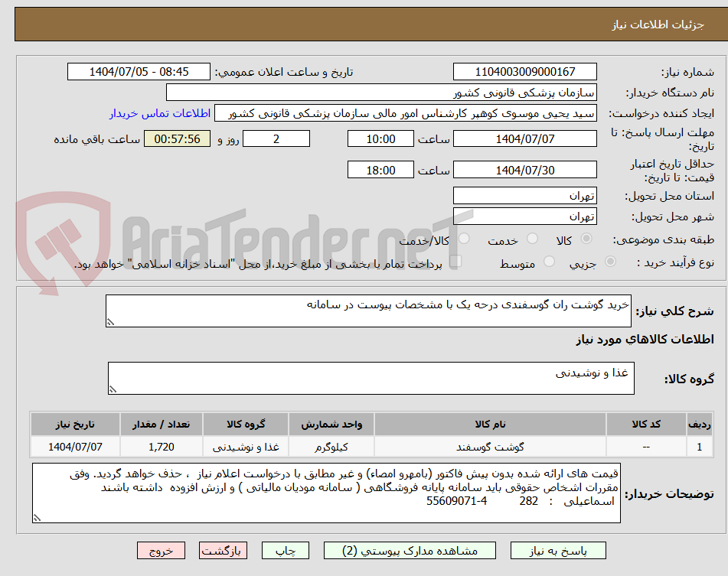This screenshot has height=576, width=728.
Task: Click the شماره نیاز number field
Action: (524, 72)
